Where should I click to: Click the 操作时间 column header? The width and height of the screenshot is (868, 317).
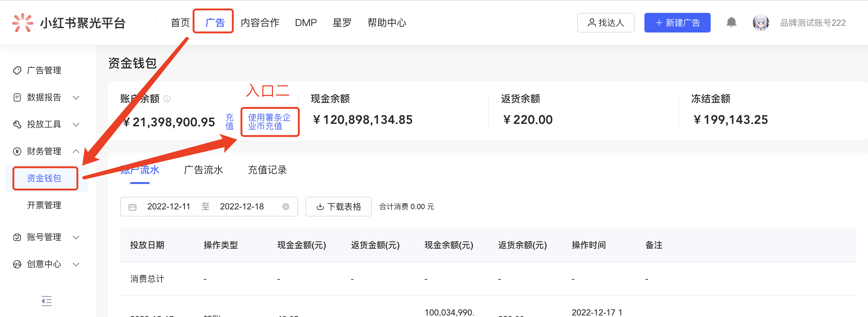(589, 245)
